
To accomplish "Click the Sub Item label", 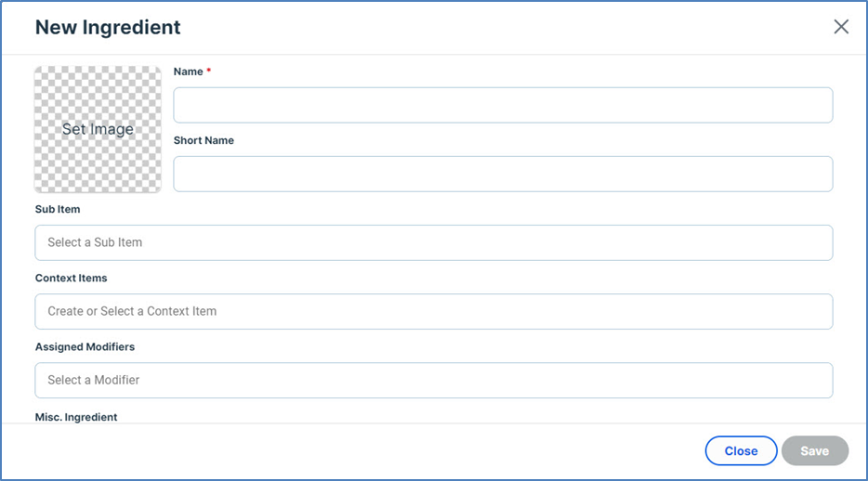I will 58,209.
